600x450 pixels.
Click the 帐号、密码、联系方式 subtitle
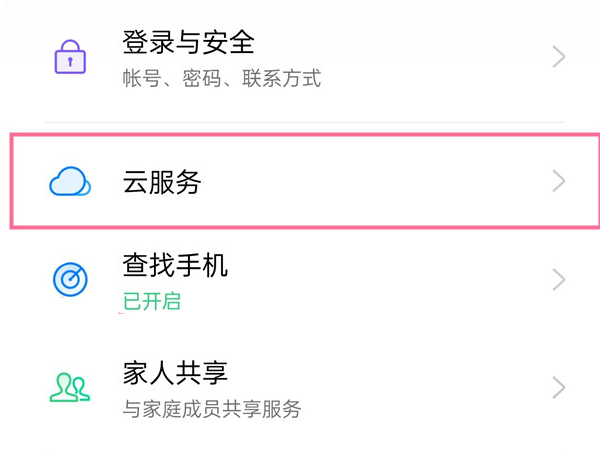click(221, 79)
